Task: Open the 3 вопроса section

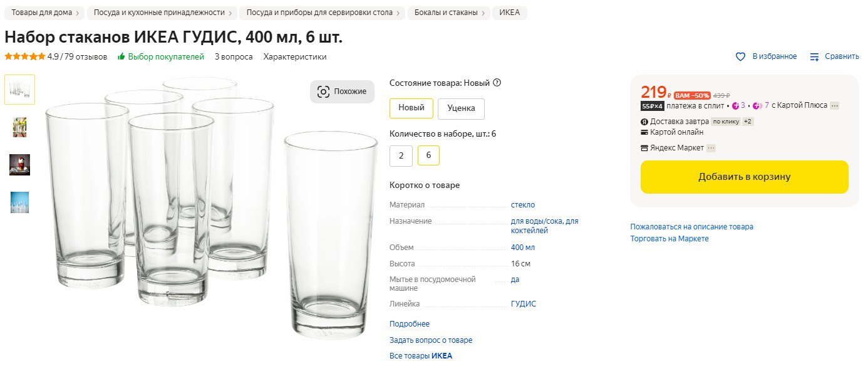Action: tap(234, 56)
